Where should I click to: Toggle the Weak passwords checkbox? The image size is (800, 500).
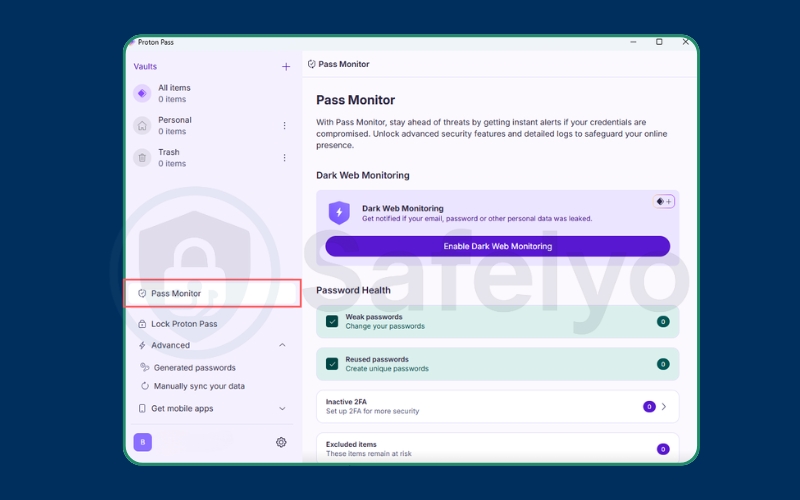tap(332, 321)
